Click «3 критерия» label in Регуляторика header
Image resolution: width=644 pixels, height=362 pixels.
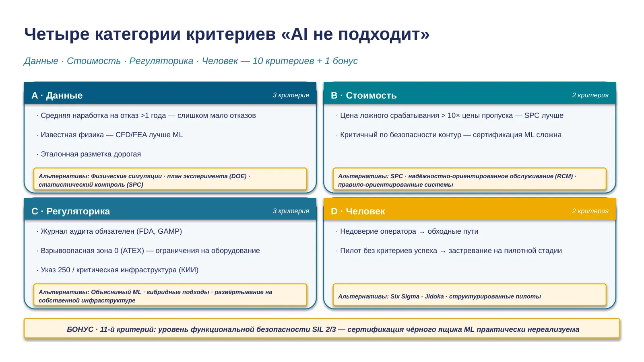coord(291,211)
